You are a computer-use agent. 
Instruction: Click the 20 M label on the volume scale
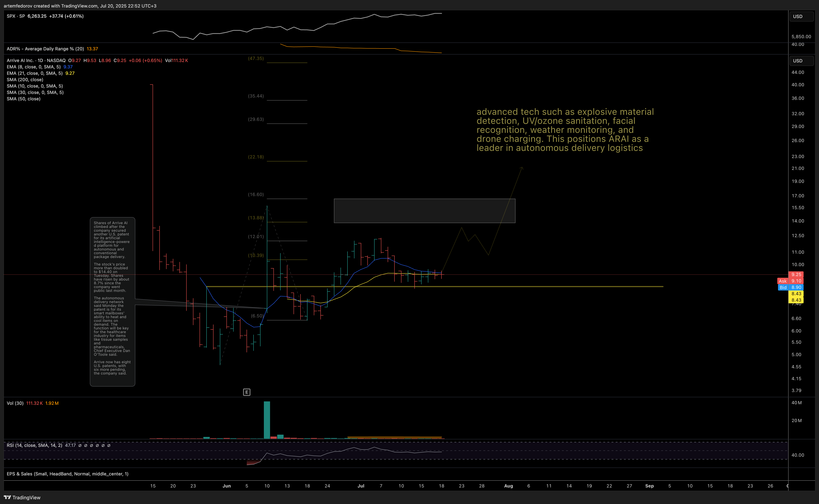coord(797,420)
